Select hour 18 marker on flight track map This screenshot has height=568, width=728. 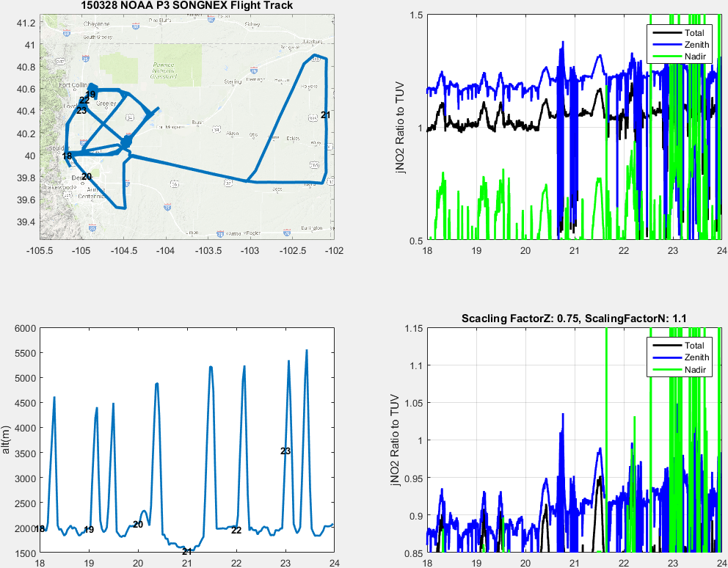pyautogui.click(x=67, y=156)
